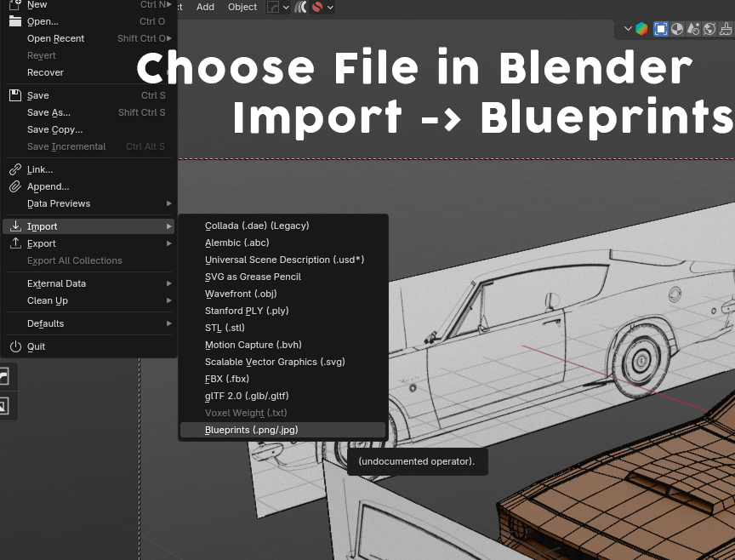Choose Stanford PLY (.ply) import
Image resolution: width=735 pixels, height=560 pixels.
282,311
